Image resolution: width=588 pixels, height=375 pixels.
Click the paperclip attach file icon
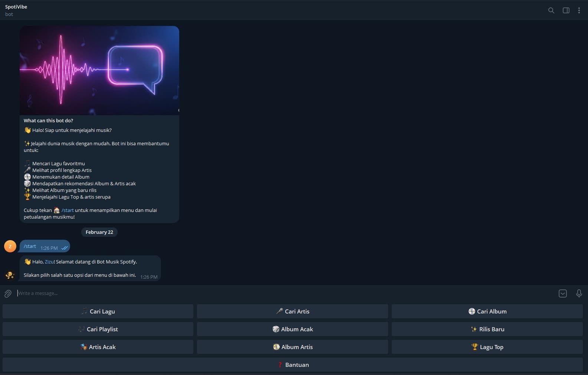pos(8,294)
